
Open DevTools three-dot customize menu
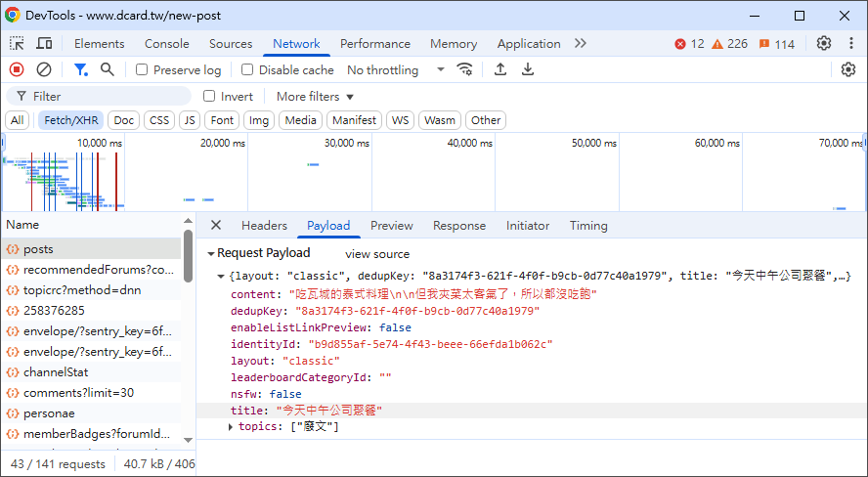coord(850,44)
